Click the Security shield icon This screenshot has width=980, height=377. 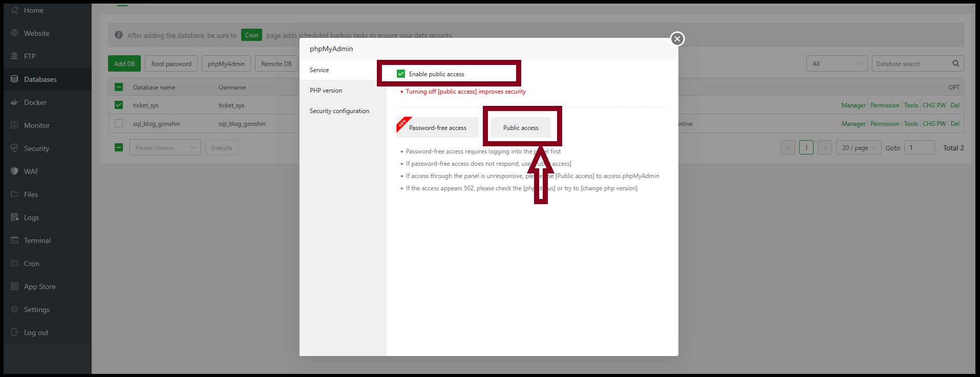[14, 148]
